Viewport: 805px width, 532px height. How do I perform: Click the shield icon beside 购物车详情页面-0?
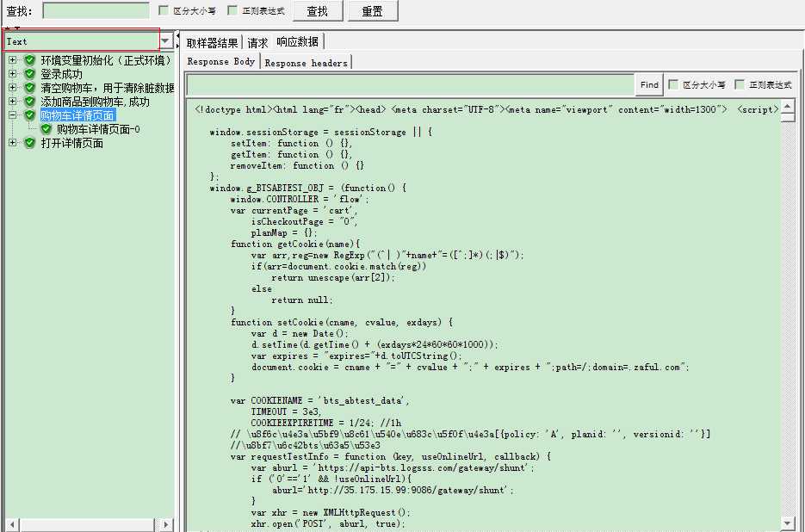[x=46, y=129]
